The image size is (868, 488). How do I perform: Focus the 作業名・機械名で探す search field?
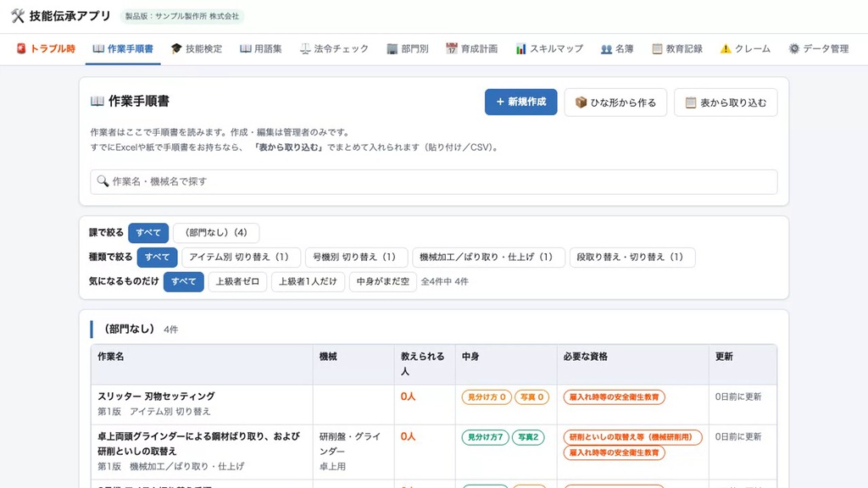click(x=434, y=181)
